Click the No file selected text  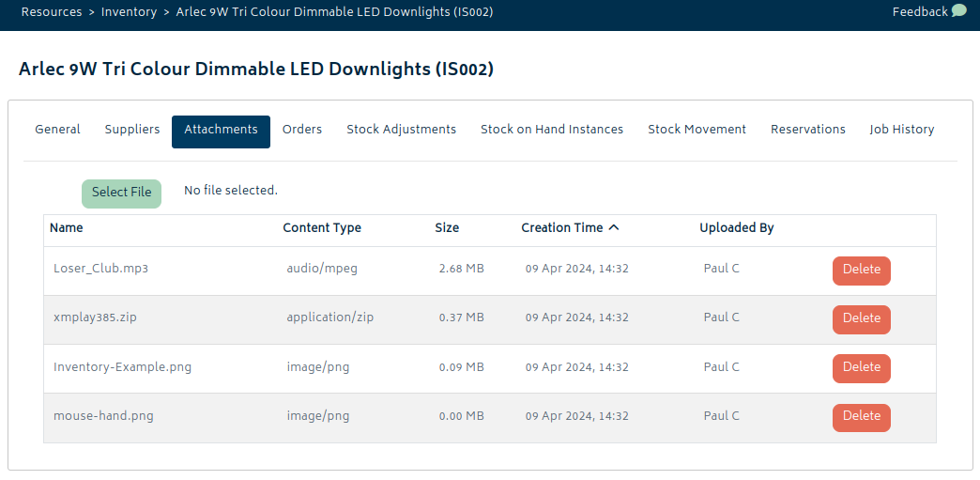click(231, 191)
